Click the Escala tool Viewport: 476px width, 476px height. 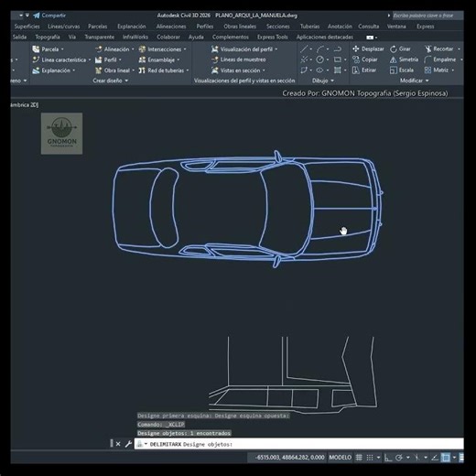coord(402,70)
